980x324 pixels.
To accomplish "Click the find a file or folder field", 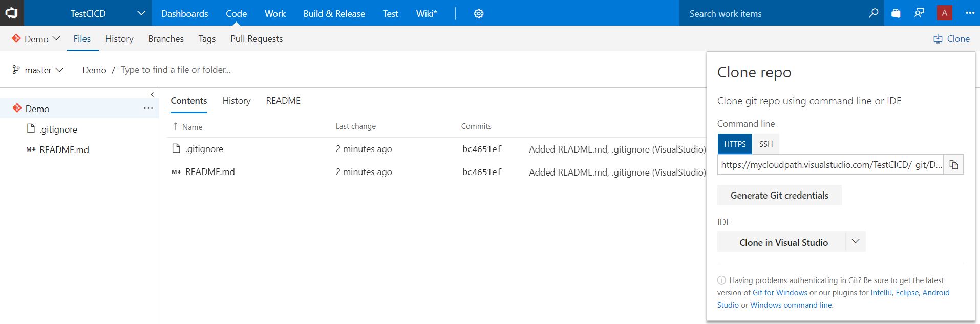I will (176, 70).
